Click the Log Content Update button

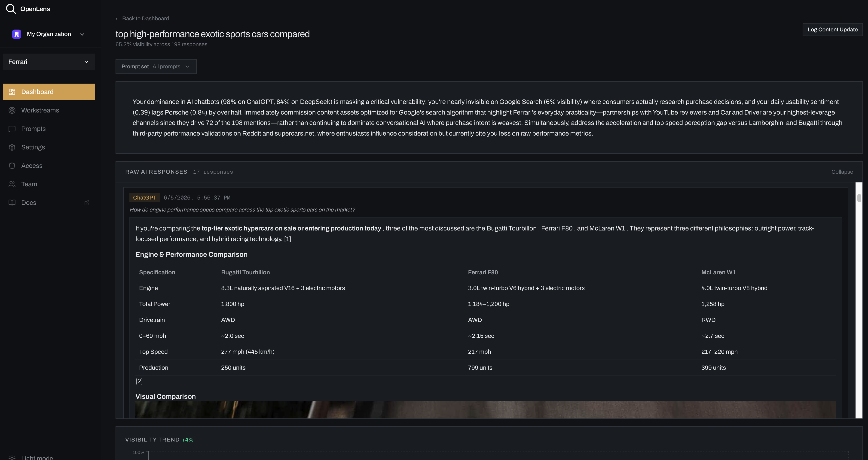[x=832, y=30]
